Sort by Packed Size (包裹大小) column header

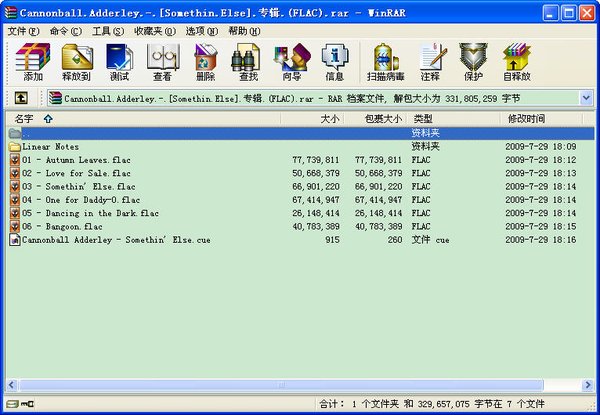(x=375, y=119)
